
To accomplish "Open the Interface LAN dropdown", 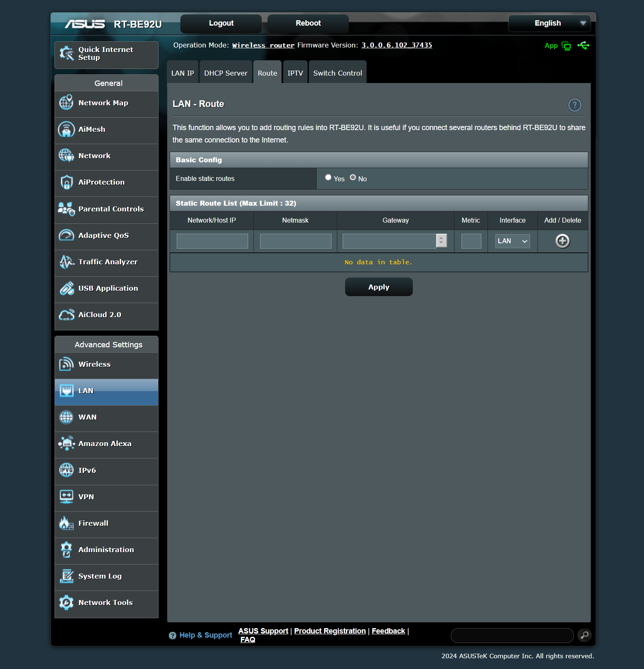I will (x=512, y=241).
